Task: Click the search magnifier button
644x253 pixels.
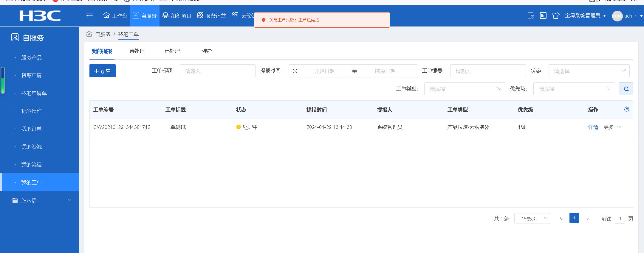Action: (626, 89)
